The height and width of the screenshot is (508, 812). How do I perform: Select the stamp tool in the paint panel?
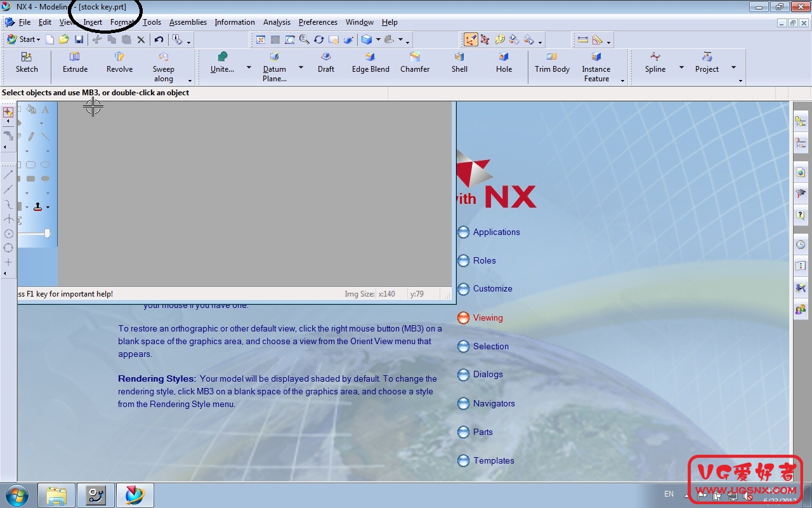pos(38,206)
